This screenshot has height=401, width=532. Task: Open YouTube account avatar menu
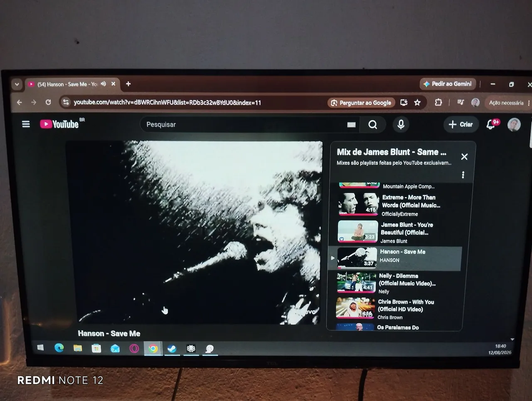tap(514, 124)
